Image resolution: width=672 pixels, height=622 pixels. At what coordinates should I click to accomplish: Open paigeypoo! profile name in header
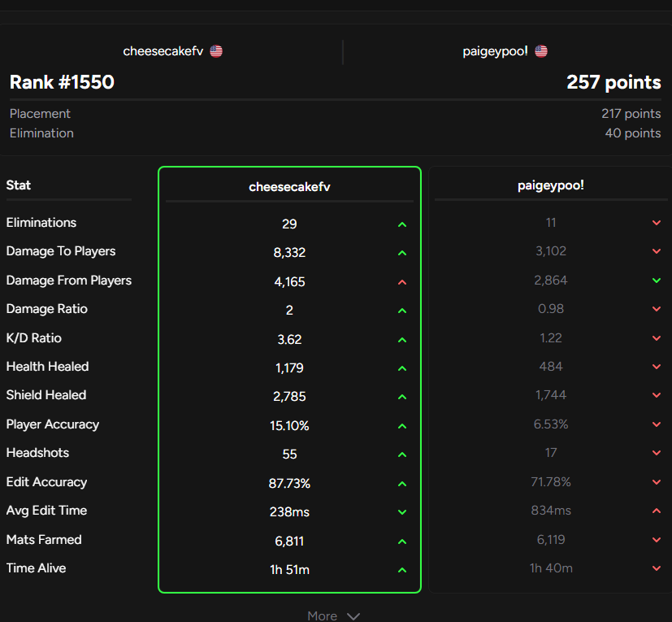pos(495,51)
